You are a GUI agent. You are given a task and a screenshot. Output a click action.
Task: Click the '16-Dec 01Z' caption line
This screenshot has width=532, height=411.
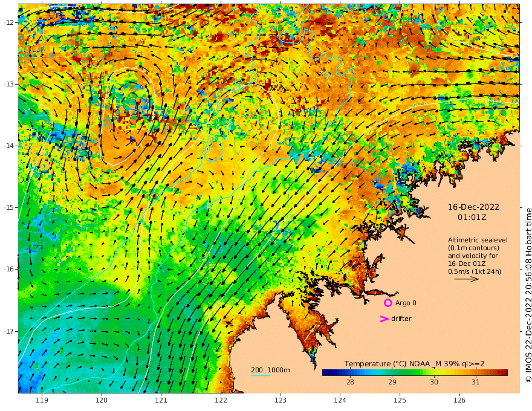coord(467,264)
